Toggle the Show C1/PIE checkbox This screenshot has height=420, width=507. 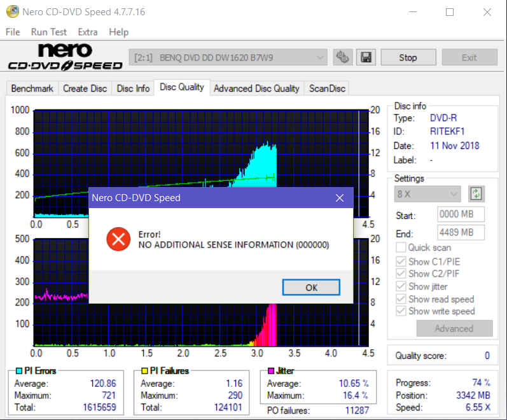point(401,262)
